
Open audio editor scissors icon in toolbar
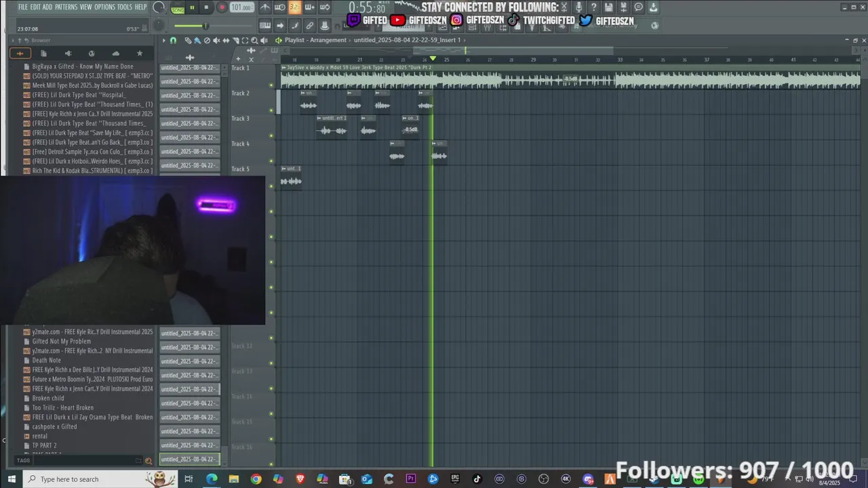click(564, 7)
